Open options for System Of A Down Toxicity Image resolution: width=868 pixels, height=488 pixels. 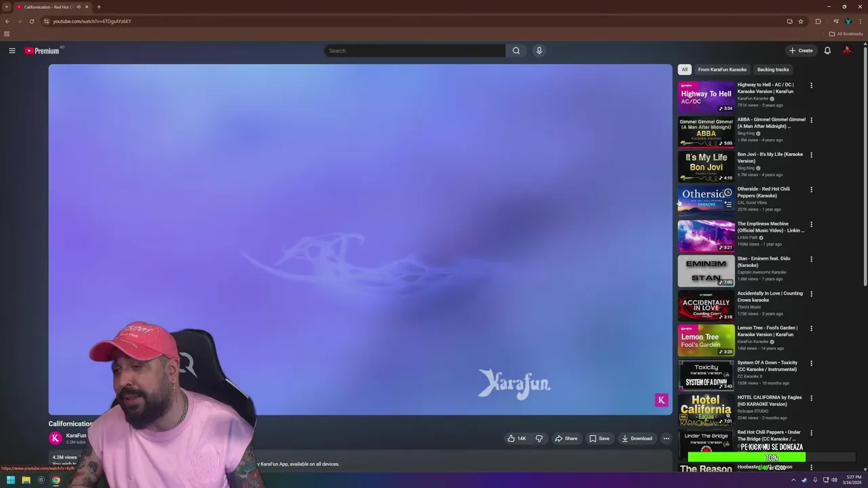[811, 363]
